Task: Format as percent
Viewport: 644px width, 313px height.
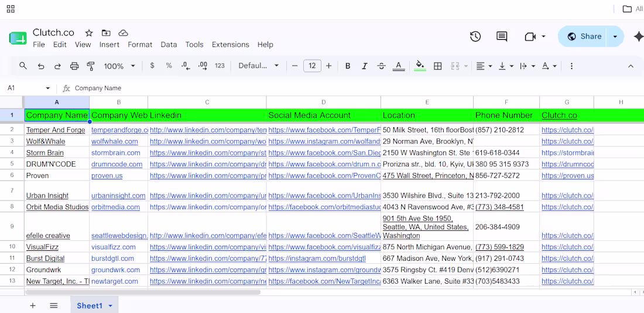Action: pyautogui.click(x=169, y=66)
